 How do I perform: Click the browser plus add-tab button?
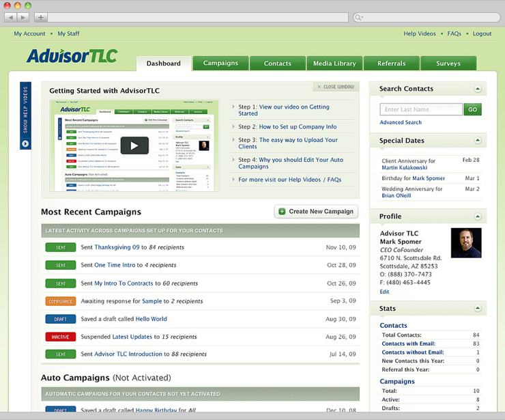[40, 17]
